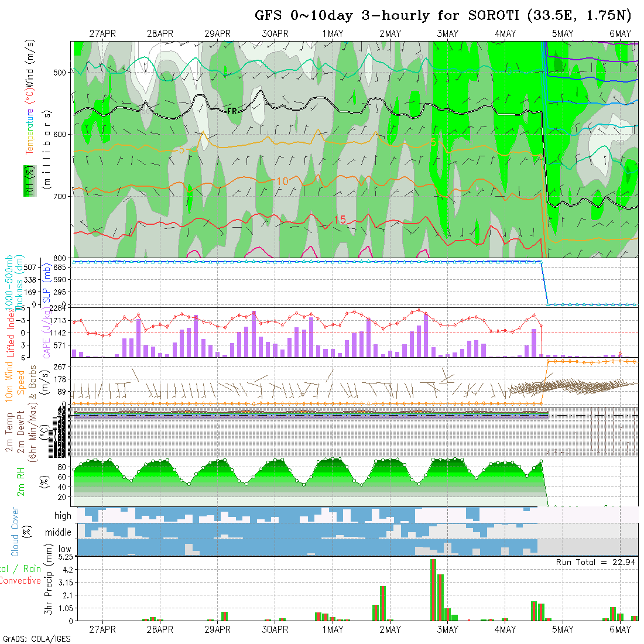Select the high cloud cover row label
Image resolution: width=644 pixels, height=644 pixels.
tap(63, 516)
